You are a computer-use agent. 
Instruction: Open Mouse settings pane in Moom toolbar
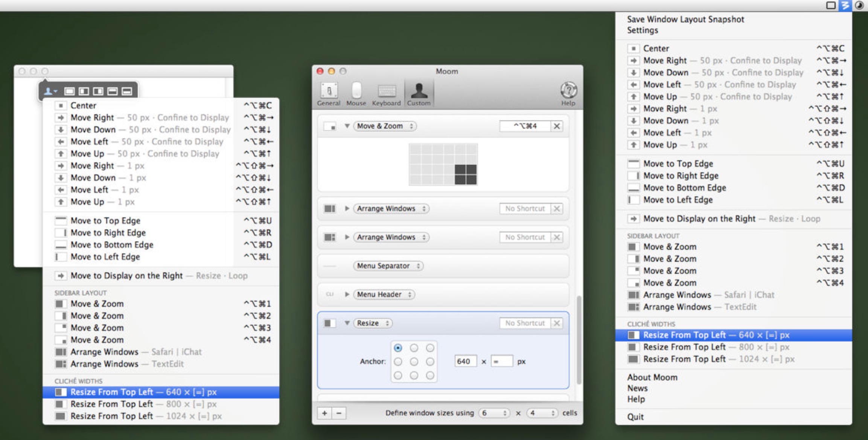(356, 94)
